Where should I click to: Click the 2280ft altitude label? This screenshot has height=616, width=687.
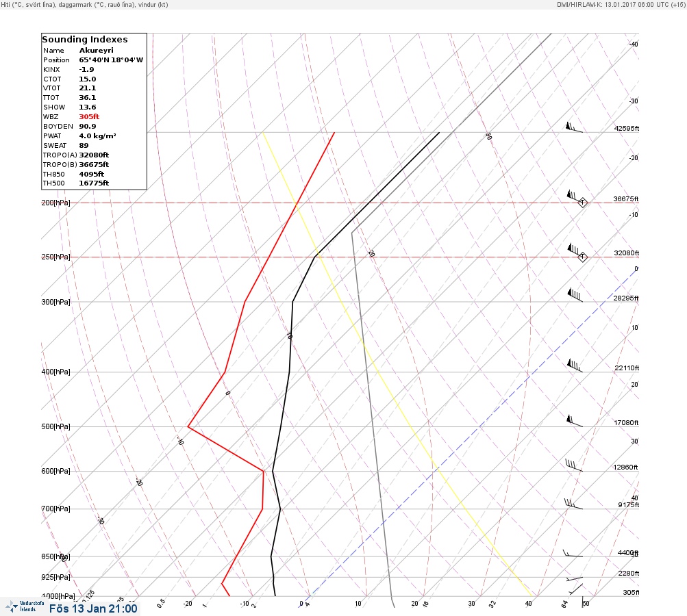(x=629, y=573)
